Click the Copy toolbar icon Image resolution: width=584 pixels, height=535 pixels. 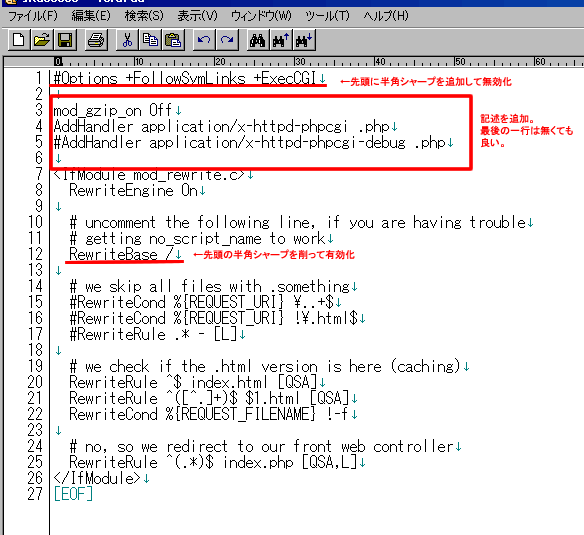tap(150, 40)
